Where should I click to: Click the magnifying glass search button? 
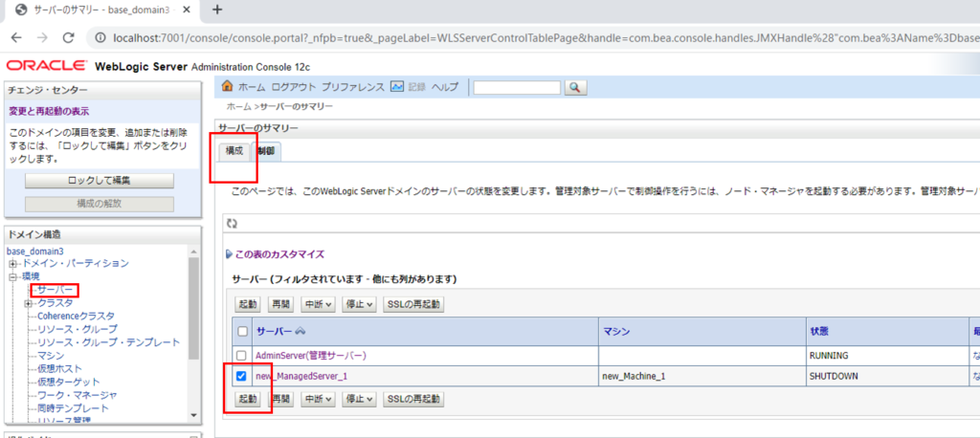[575, 88]
